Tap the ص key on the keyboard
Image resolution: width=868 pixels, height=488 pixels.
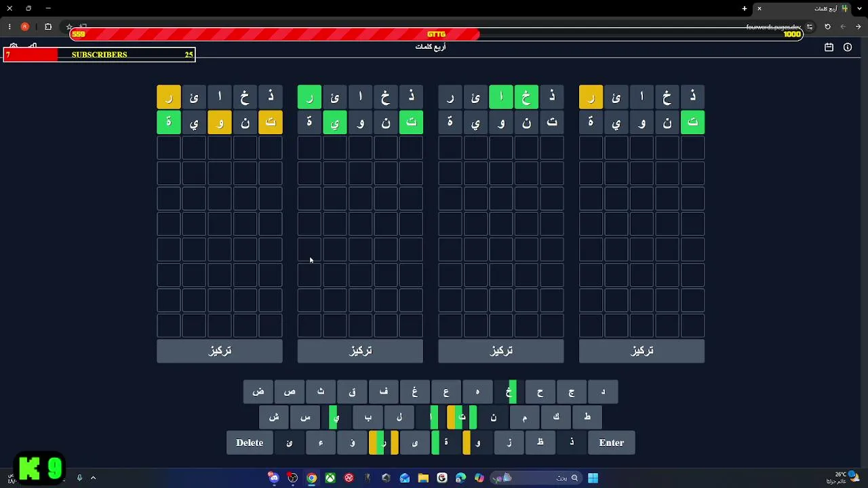pos(290,392)
